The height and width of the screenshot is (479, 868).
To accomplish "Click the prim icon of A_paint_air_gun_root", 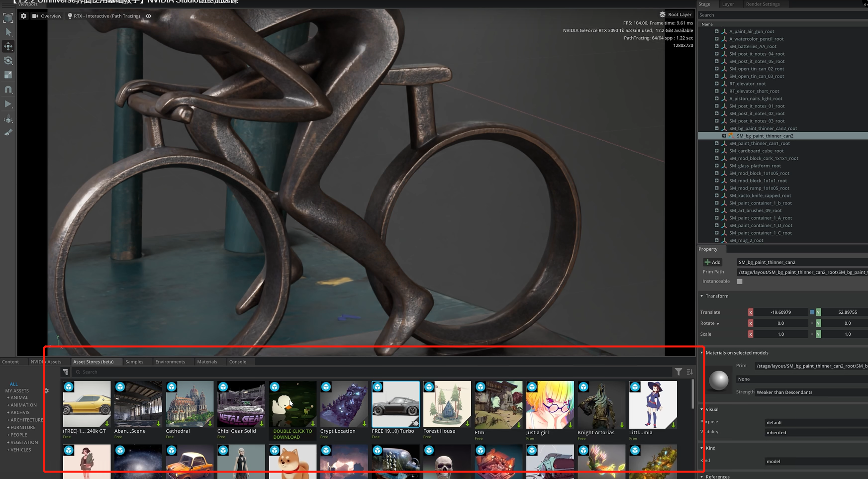I will [x=724, y=31].
